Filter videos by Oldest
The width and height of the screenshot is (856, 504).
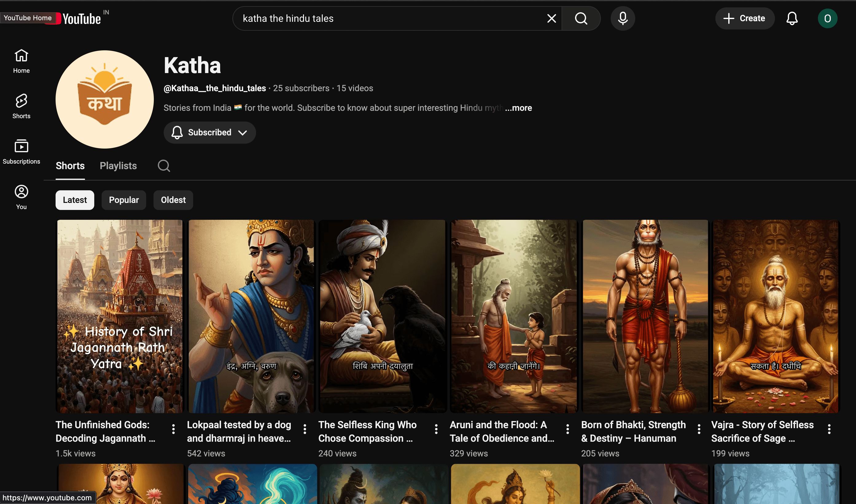pyautogui.click(x=173, y=200)
